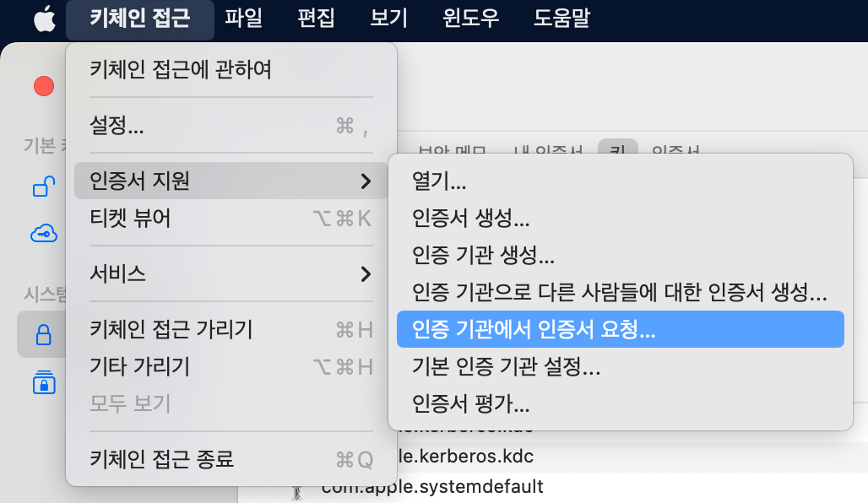Screen dimensions: 868x503
Task: Select the iCloud keychain cloud icon
Action: (x=44, y=234)
